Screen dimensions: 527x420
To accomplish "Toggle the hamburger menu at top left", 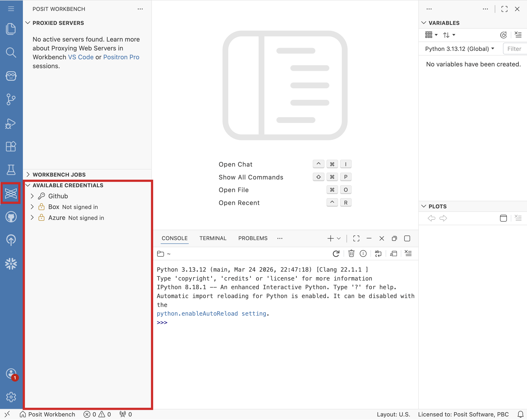I will [x=11, y=9].
